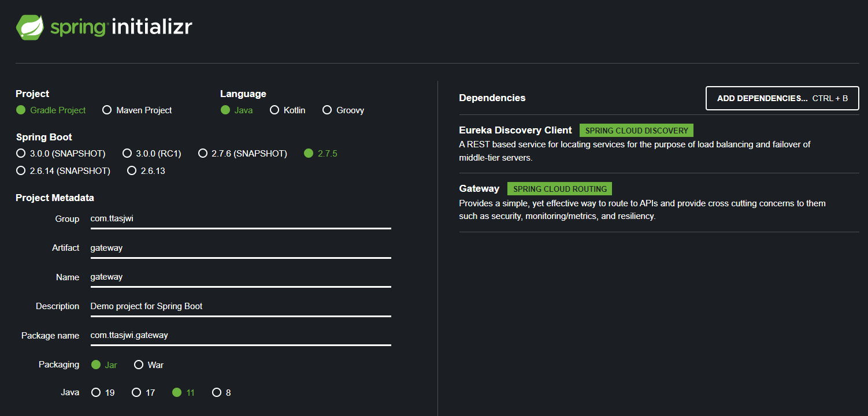
Task: Click the Gateway description about routing APIs
Action: 642,210
